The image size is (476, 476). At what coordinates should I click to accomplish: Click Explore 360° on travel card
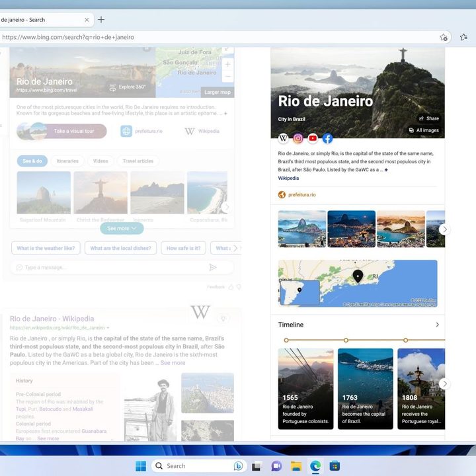coord(128,87)
